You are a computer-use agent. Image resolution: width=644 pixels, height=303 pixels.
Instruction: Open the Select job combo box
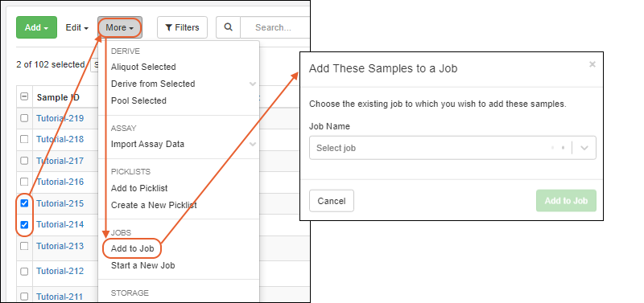tap(452, 148)
